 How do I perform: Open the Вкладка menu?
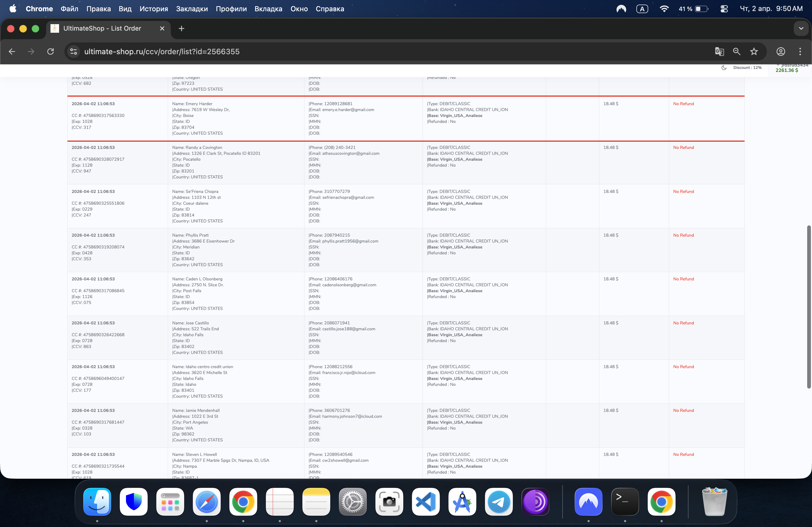pos(269,9)
